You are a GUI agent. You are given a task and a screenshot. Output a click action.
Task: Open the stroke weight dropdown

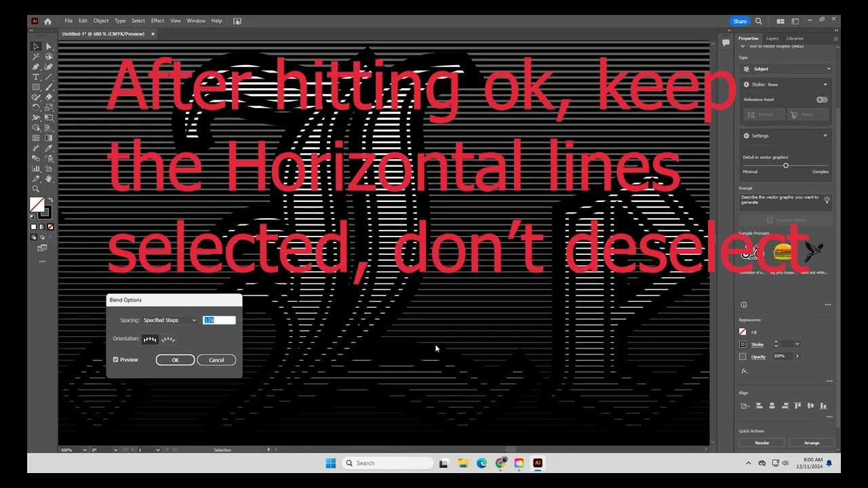pyautogui.click(x=797, y=344)
